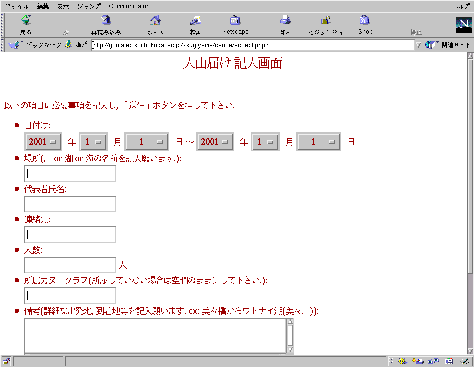Viewport: 474px width, 367px height.
Task: Click the page vertical scrollbar
Action: pos(470,203)
